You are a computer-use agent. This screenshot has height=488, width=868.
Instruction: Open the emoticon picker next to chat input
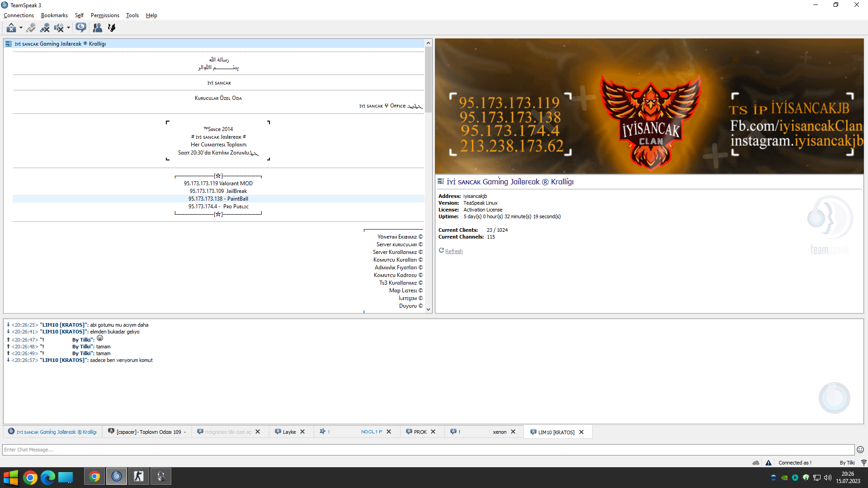click(x=860, y=450)
